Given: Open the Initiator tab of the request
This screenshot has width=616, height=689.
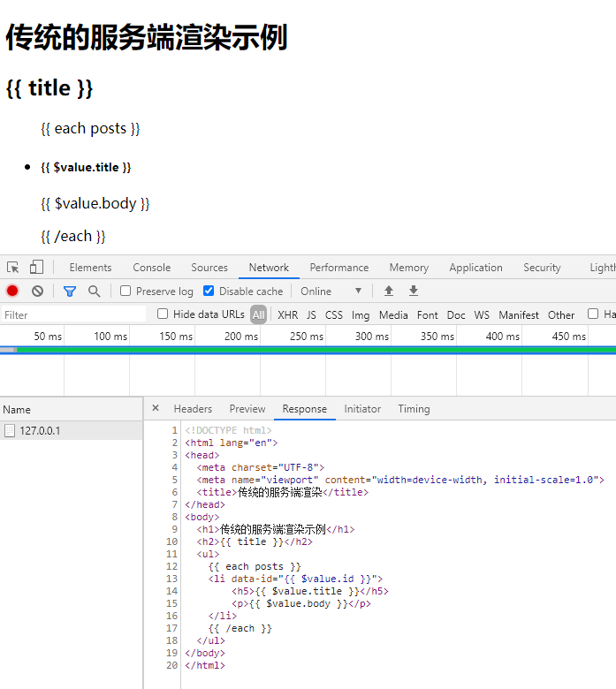Looking at the screenshot, I should 362,409.
